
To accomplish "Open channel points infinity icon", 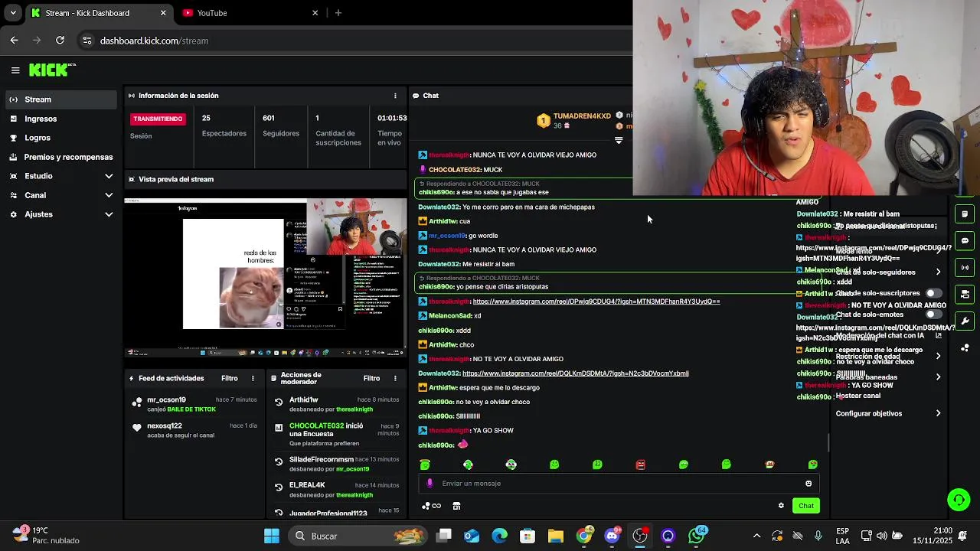I will point(432,506).
